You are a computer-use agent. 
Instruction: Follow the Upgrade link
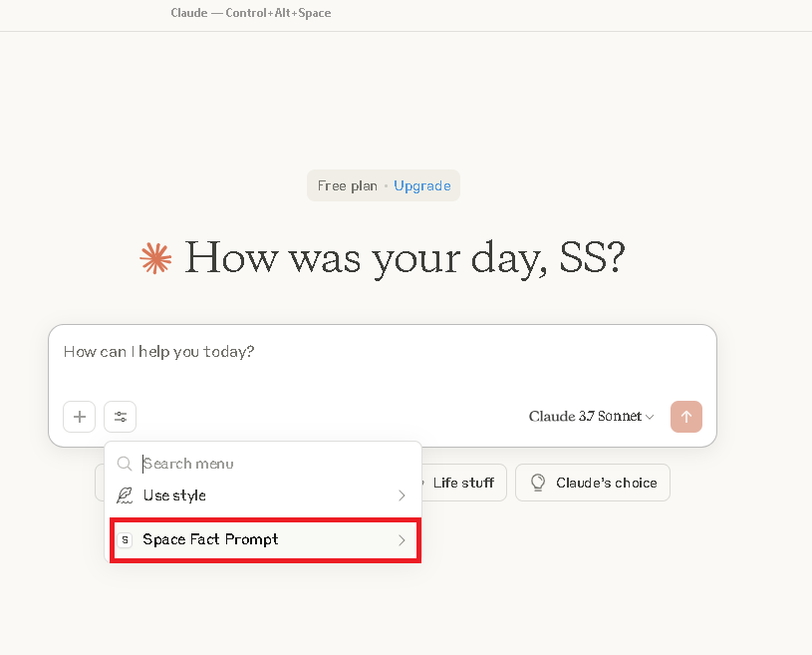[x=422, y=186]
